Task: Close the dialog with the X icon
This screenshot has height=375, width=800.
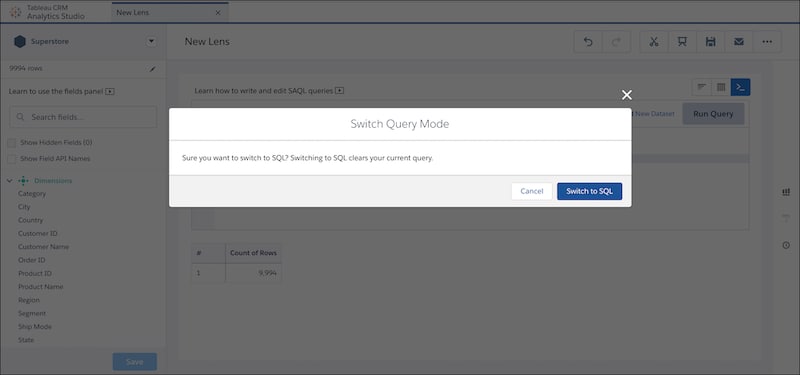Action: pyautogui.click(x=627, y=95)
